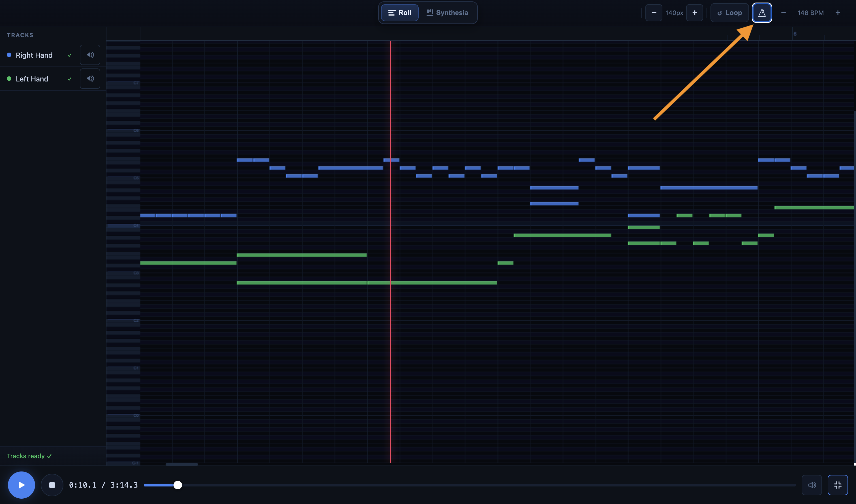Viewport: 856px width, 504px height.
Task: Lower tempo with minus beside 146 BPM
Action: coord(783,13)
